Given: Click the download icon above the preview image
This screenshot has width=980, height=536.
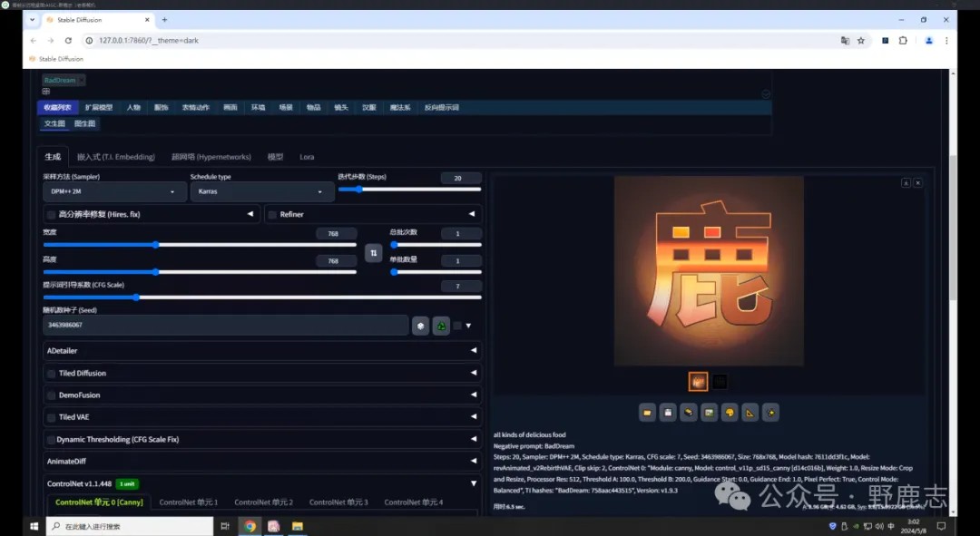Looking at the screenshot, I should click(906, 183).
